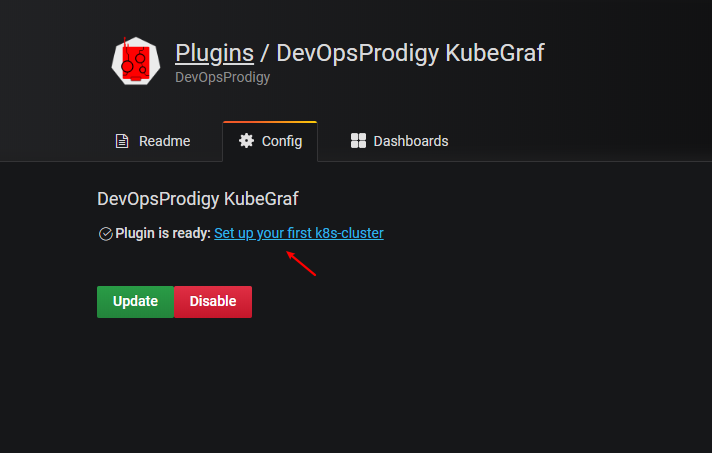Screen dimensions: 712x453
Task: Click the DevOpsProdigy author subtitle
Action: pyautogui.click(x=222, y=77)
